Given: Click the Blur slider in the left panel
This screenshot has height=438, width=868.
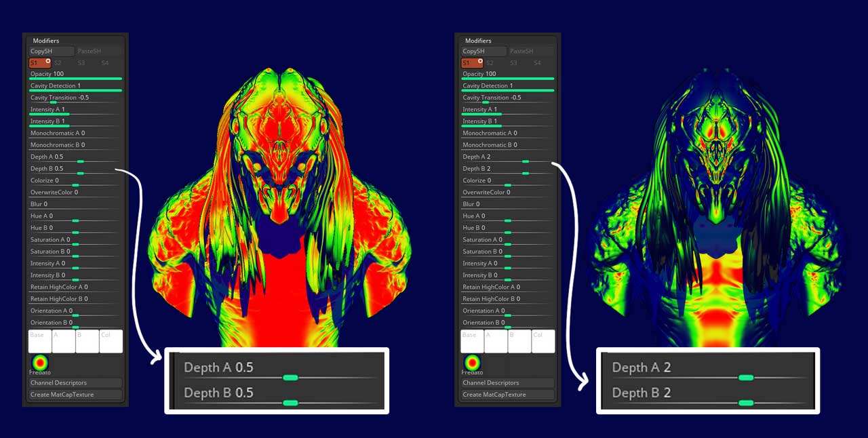Looking at the screenshot, I should [75, 205].
